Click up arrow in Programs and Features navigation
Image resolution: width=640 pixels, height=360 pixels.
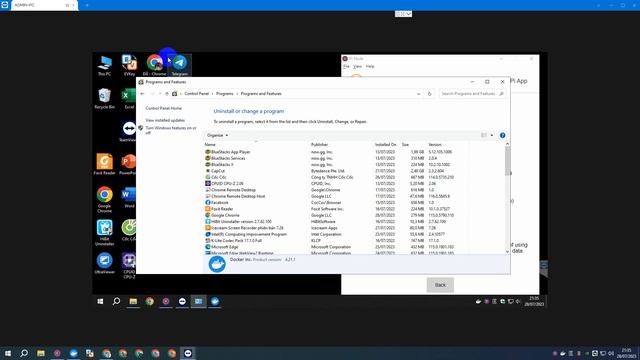coord(167,94)
